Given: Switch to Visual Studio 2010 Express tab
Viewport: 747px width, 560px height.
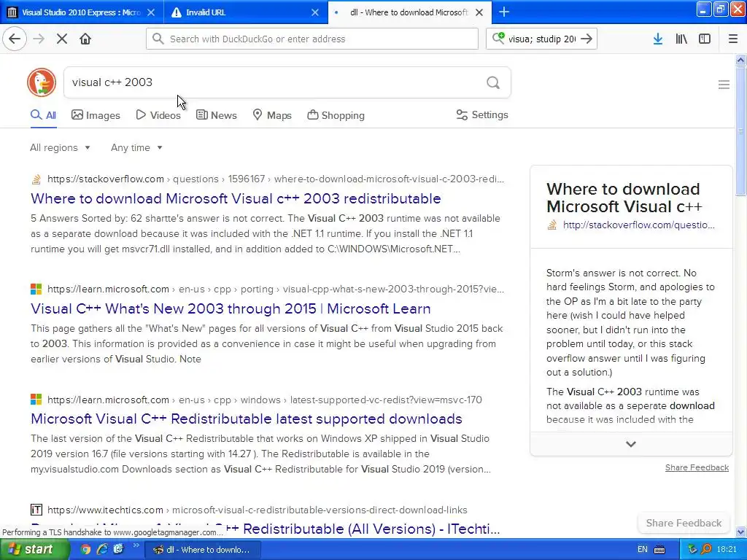Looking at the screenshot, I should pos(81,12).
